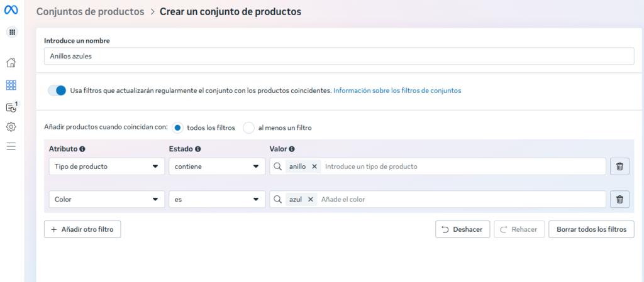This screenshot has width=644, height=282.
Task: Expand the hamburger menu in sidebar
Action: pos(11,146)
